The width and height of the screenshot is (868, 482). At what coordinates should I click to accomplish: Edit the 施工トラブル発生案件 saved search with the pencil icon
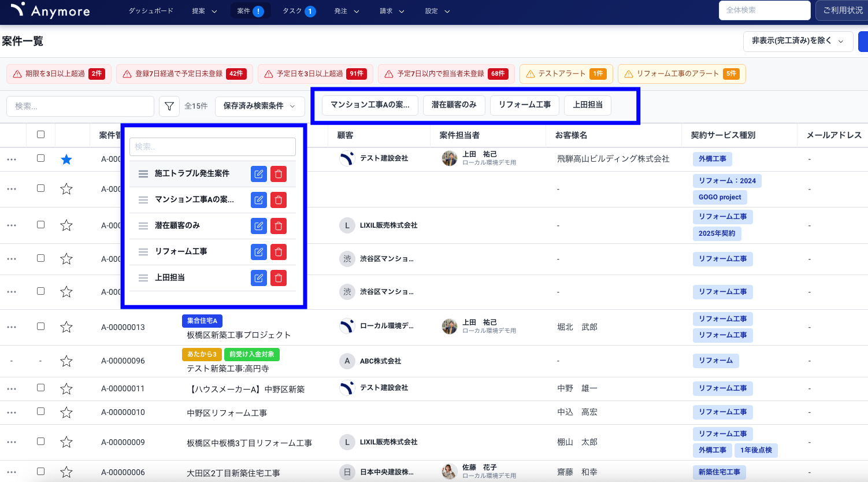pos(258,173)
